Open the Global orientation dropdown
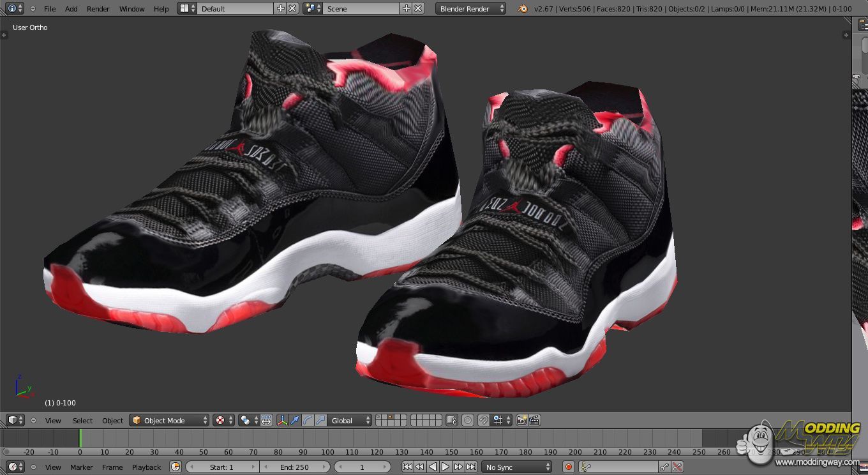868x475 pixels. click(x=350, y=420)
